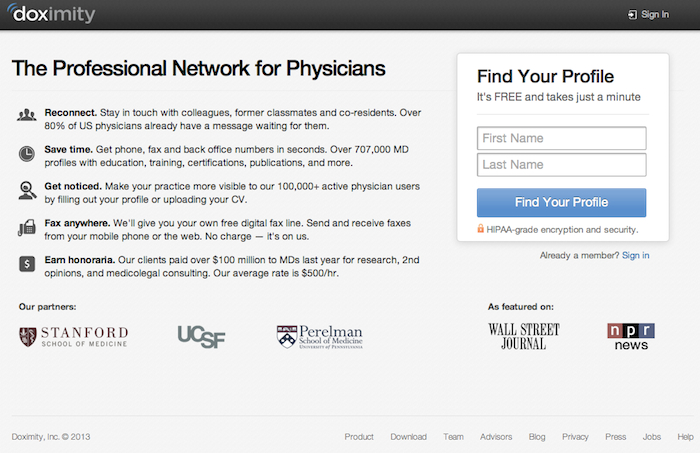Open the Press footer link

point(616,436)
